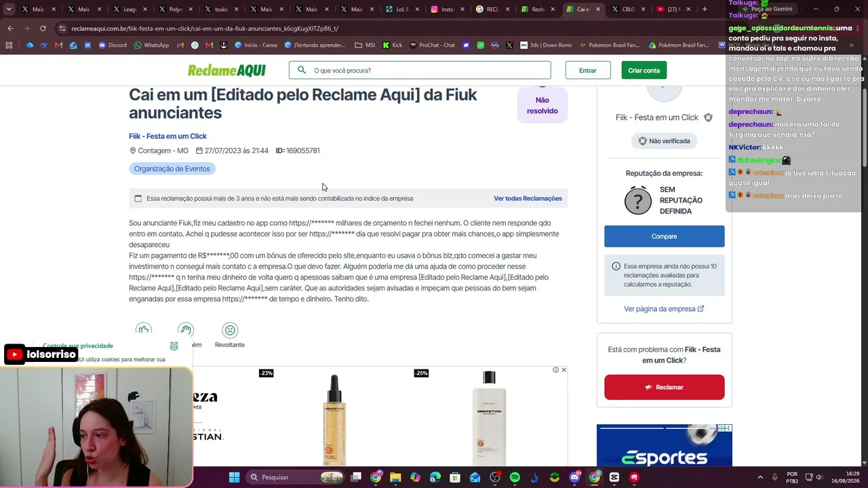Viewport: 868px width, 488px height.
Task: Click the blue Compare button
Action: 664,236
